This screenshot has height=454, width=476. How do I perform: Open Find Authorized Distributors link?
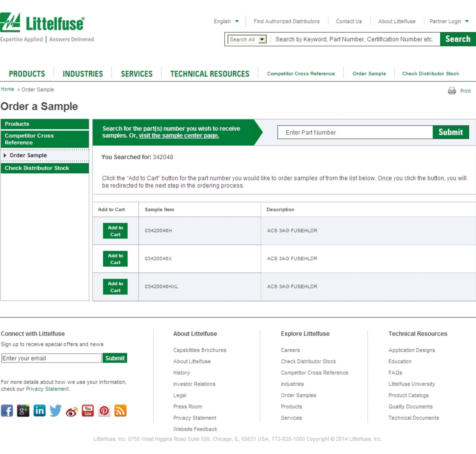[x=287, y=21]
